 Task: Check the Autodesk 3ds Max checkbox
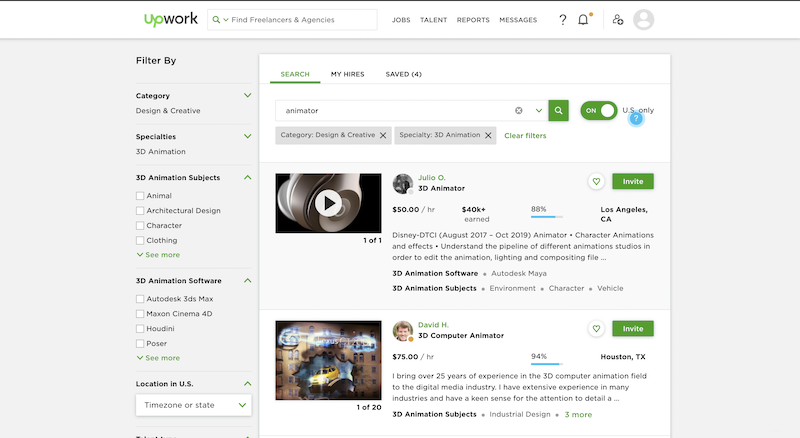[x=140, y=299]
